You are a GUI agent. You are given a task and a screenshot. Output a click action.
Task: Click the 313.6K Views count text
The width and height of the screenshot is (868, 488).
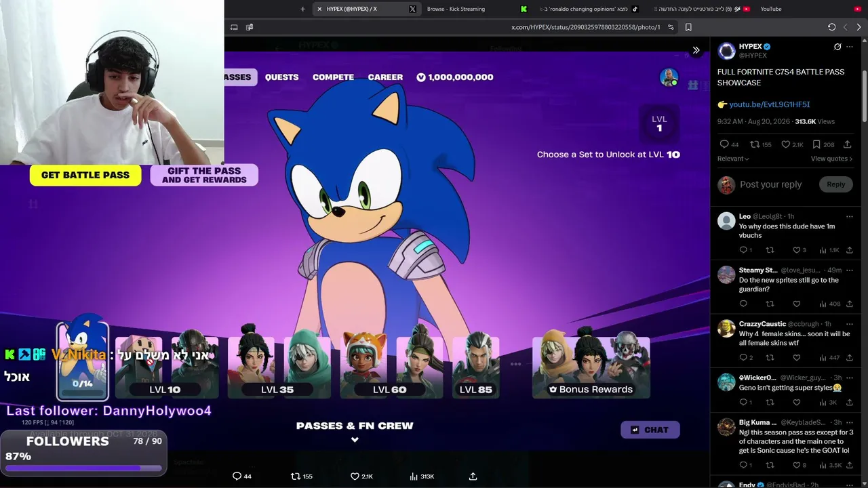814,121
